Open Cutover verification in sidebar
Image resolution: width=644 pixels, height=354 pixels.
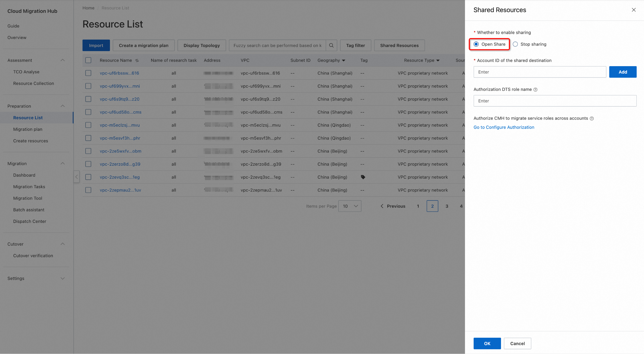(33, 256)
